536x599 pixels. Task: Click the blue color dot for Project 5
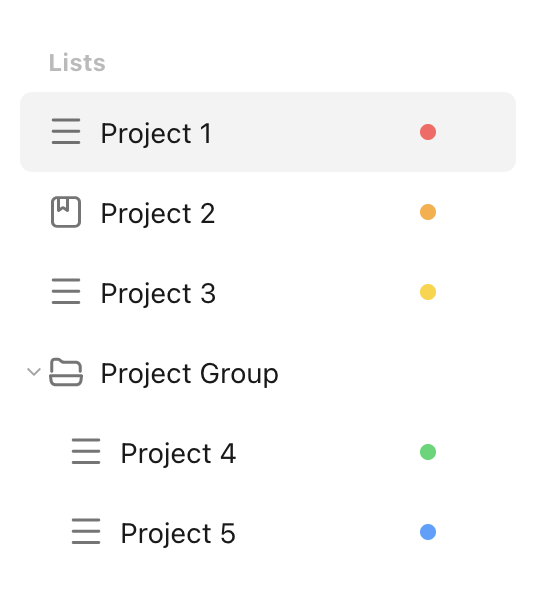pyautogui.click(x=428, y=532)
